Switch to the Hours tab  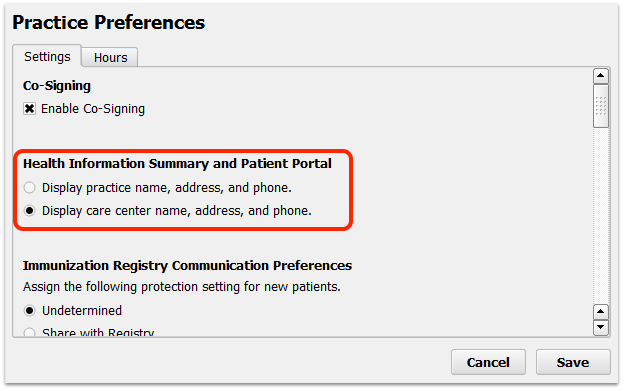110,57
